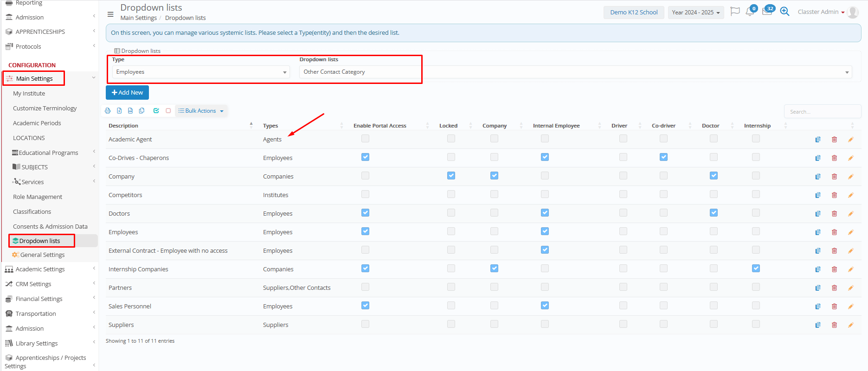The height and width of the screenshot is (371, 868).
Task: Open the Bulk Actions dropdown
Action: [x=201, y=111]
